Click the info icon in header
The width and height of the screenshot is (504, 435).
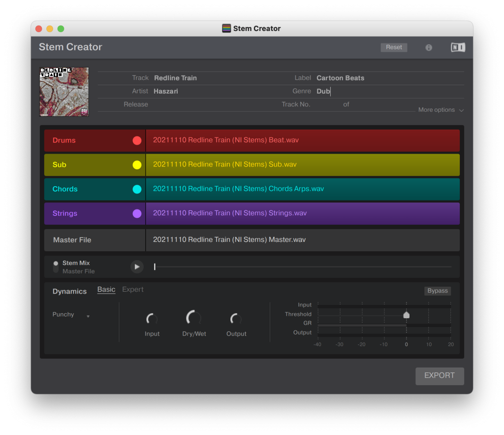tap(429, 47)
